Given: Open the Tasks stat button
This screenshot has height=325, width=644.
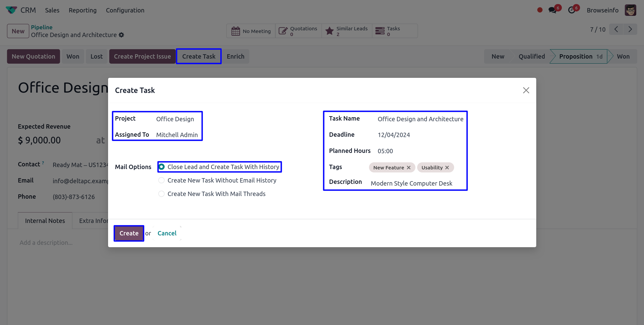Looking at the screenshot, I should (x=395, y=31).
